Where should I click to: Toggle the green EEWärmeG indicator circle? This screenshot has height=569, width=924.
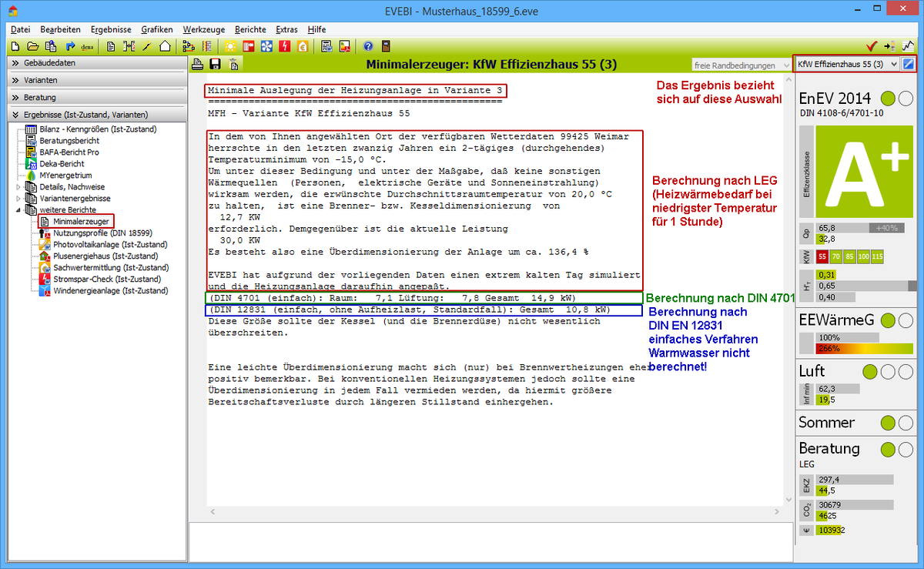click(x=889, y=320)
